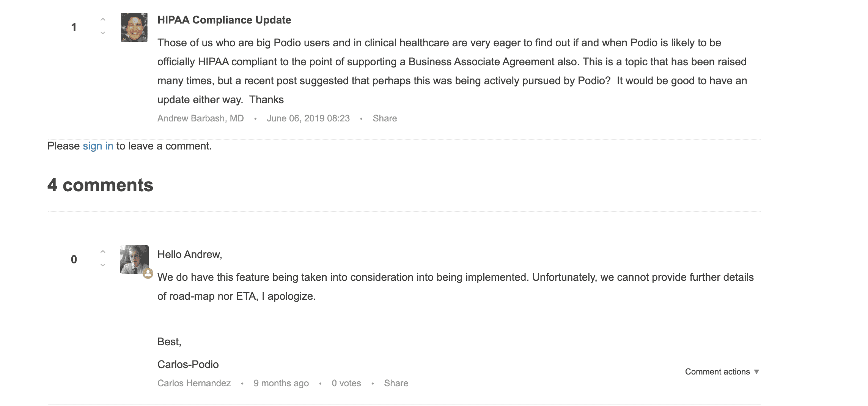The width and height of the screenshot is (868, 406).
Task: Click the staff badge on Carlos's avatar
Action: 148,273
